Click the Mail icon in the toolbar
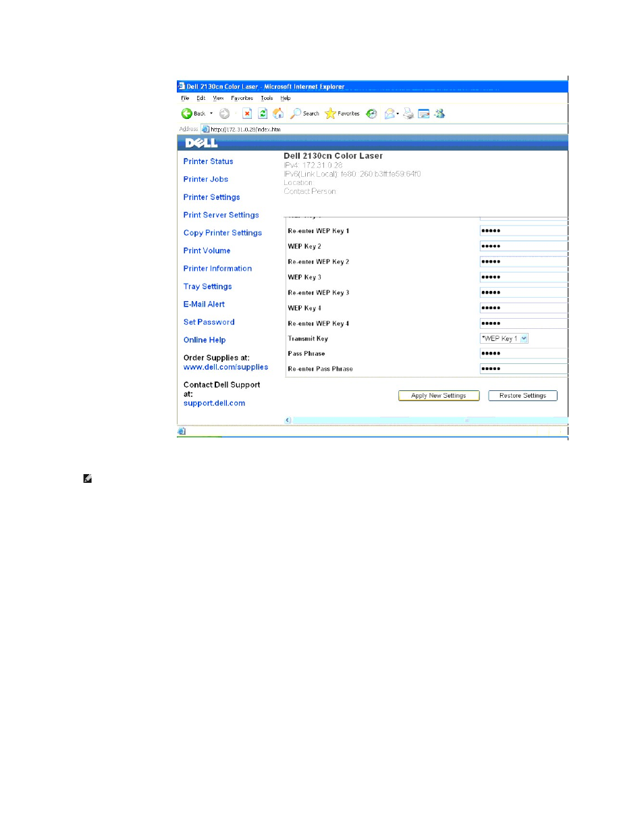Viewport: 644px width, 834px height. pyautogui.click(x=391, y=113)
